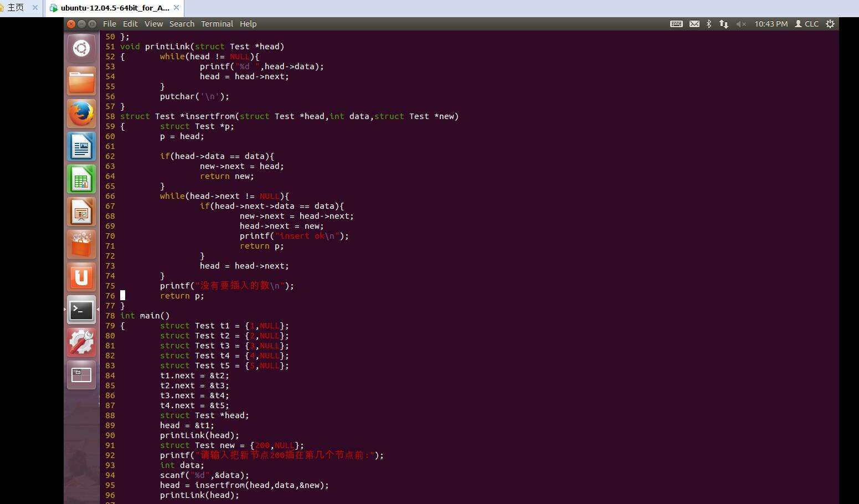Open the Ubuntu Dash home launcher

click(81, 49)
